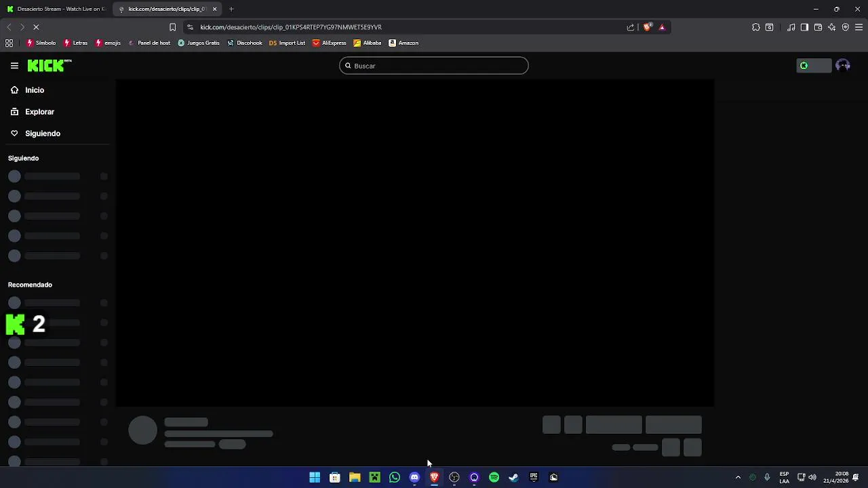Switch ESP LAA keyboard language
Screen dimensions: 868x488
784,477
